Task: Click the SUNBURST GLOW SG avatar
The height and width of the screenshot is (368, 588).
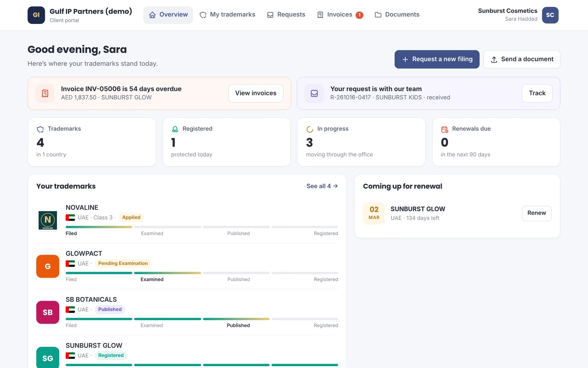Action: (x=48, y=357)
